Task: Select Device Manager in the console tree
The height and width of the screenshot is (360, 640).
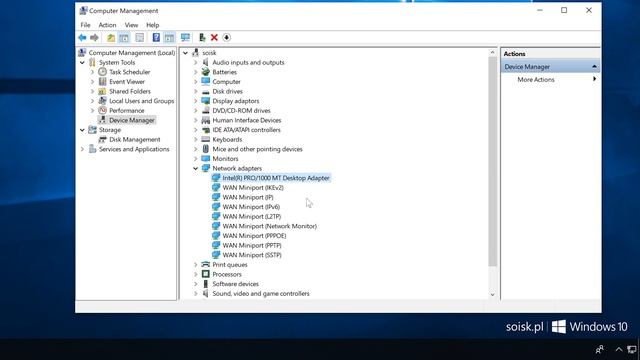Action: pos(132,120)
